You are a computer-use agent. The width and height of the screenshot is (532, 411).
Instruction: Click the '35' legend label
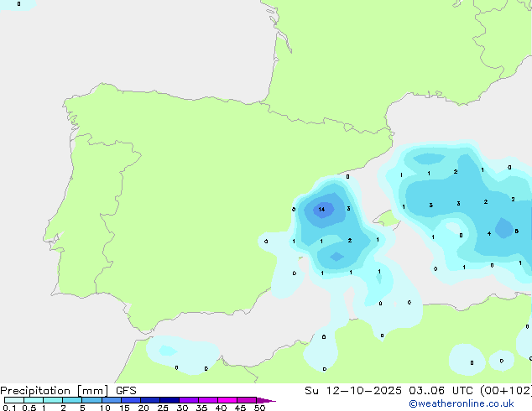201,408
